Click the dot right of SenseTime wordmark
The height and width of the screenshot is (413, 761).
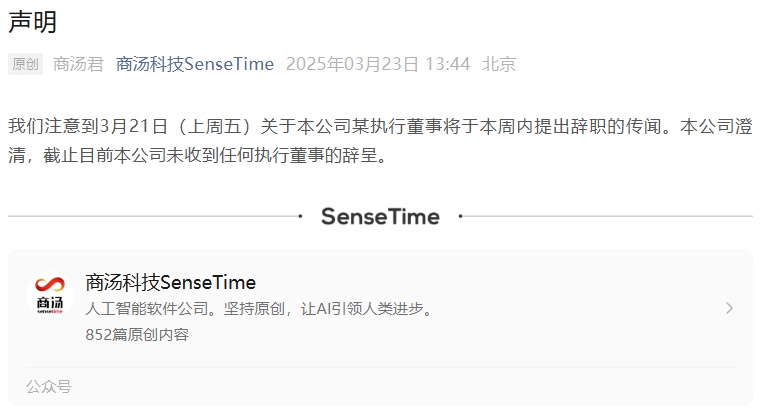click(x=460, y=216)
